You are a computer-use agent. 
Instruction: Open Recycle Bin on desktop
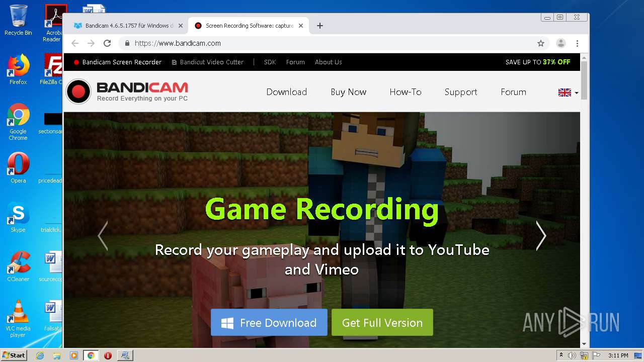tap(18, 20)
